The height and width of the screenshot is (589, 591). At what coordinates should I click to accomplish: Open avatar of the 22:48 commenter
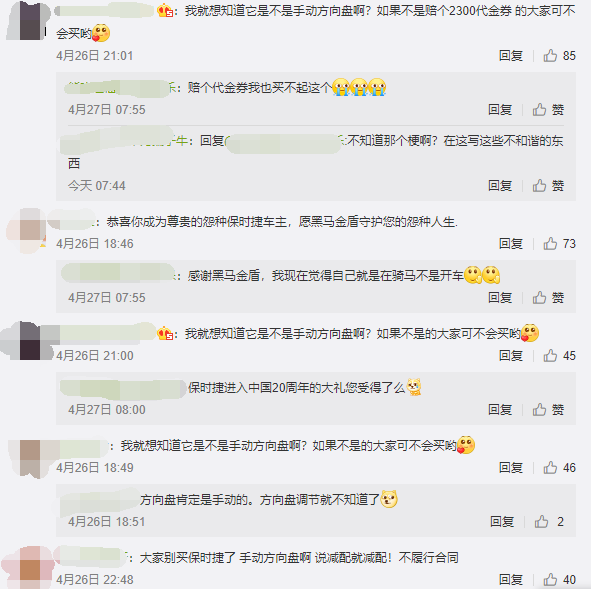[x=28, y=567]
